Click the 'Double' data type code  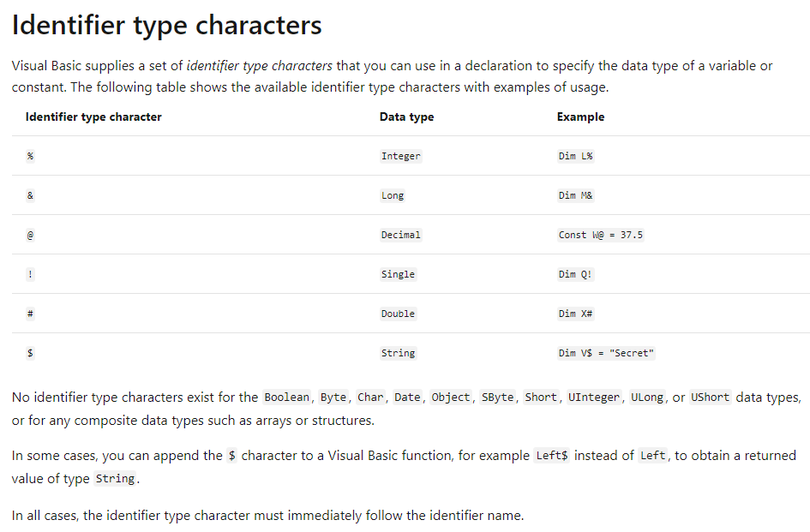[x=398, y=314]
